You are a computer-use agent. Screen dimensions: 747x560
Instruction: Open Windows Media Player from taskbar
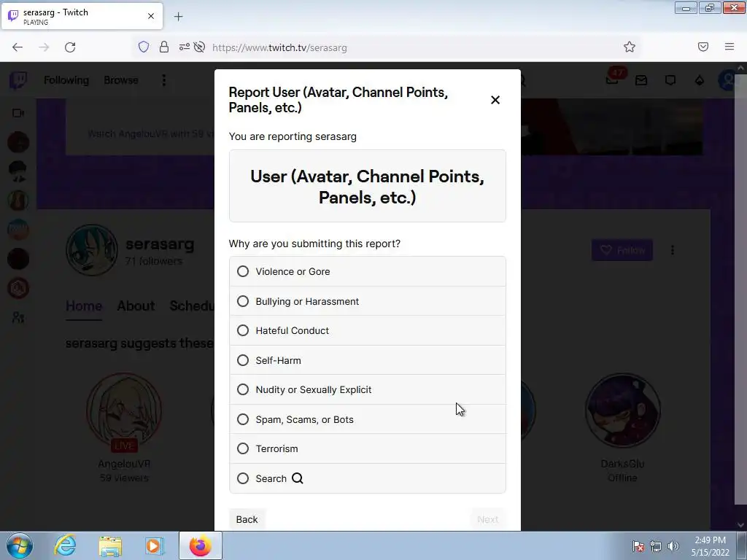pos(154,546)
